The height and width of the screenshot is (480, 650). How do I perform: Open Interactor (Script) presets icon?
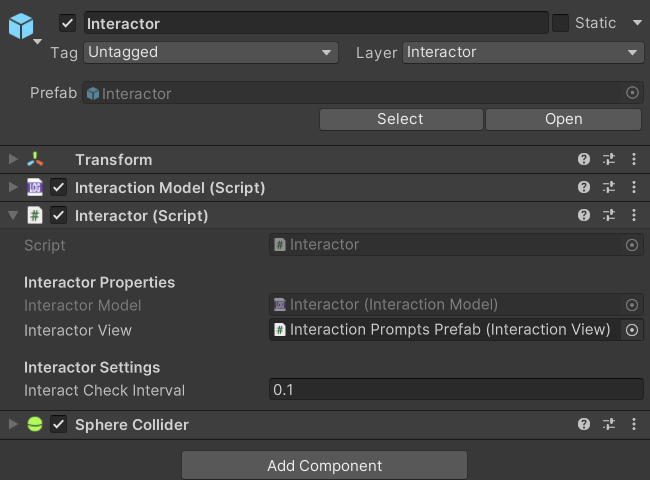(609, 215)
